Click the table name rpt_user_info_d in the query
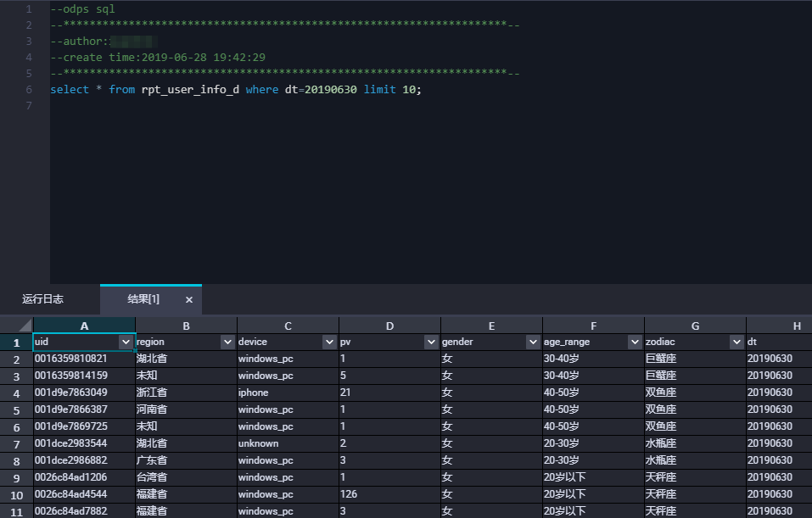 190,90
